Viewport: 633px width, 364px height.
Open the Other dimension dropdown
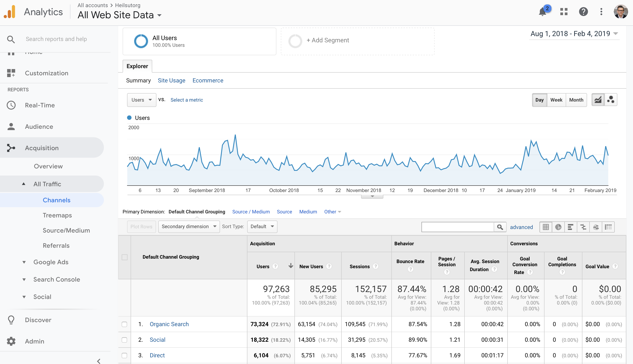332,212
